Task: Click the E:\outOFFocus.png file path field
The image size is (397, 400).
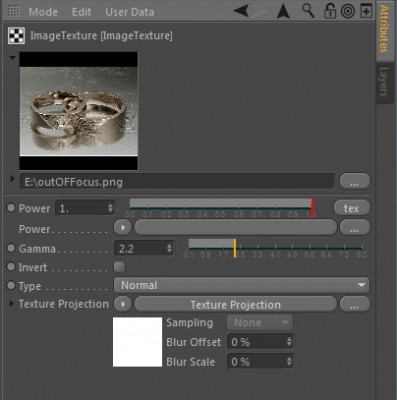Action: tap(177, 182)
